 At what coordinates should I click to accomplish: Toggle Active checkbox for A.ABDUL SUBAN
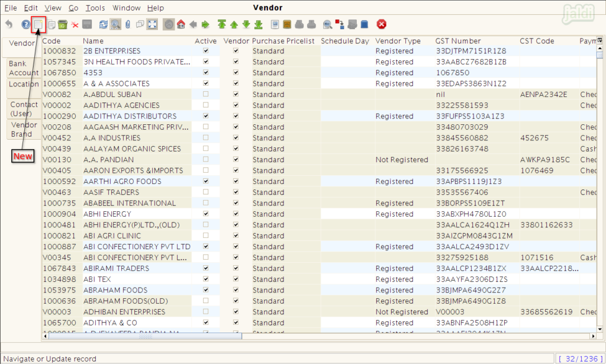(x=205, y=94)
